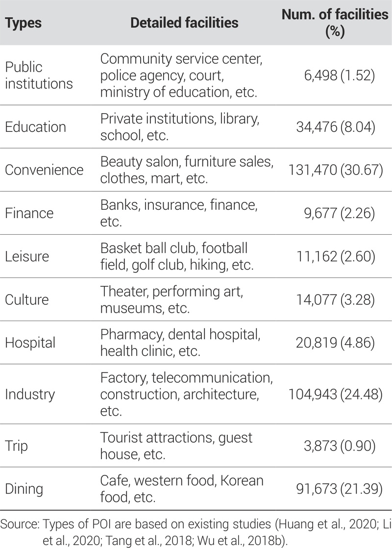Select the Public institutions row label

coord(39,75)
